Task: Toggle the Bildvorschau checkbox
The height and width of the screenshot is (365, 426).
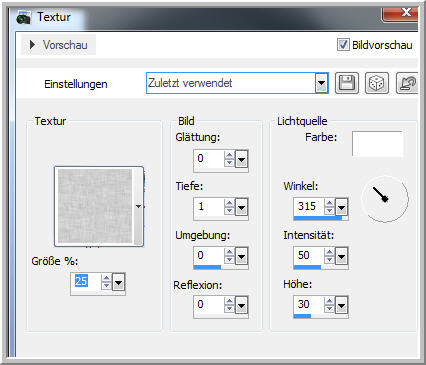Action: 343,45
